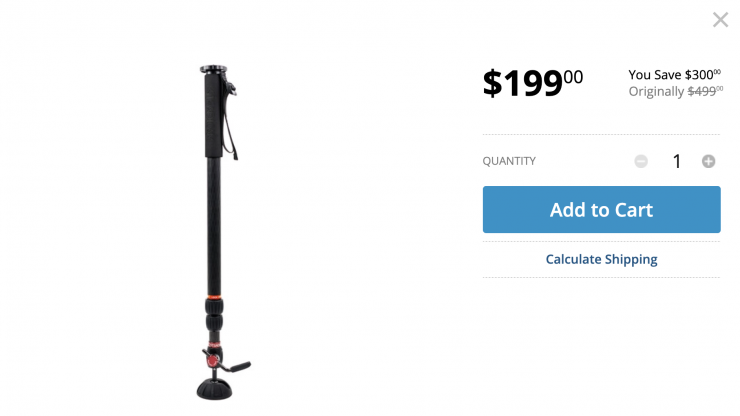
Task: Click the foam grip of the monopod
Action: click(x=213, y=116)
